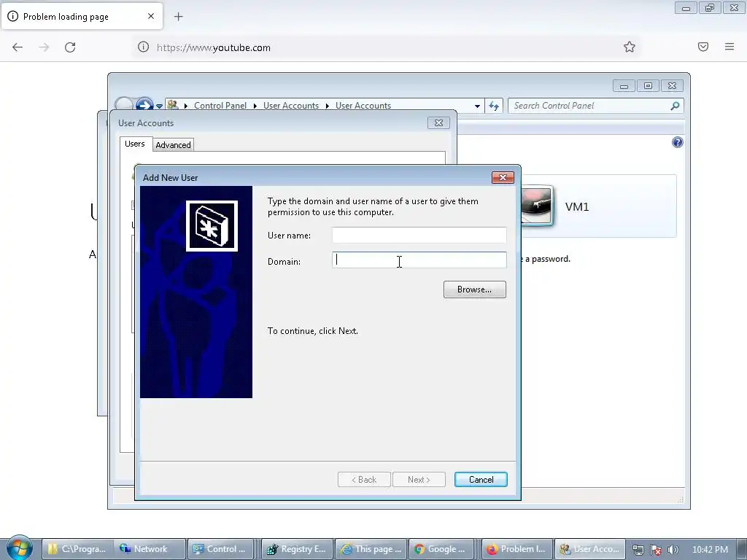Image resolution: width=747 pixels, height=560 pixels.
Task: Click the VM1 account picture
Action: coord(538,206)
